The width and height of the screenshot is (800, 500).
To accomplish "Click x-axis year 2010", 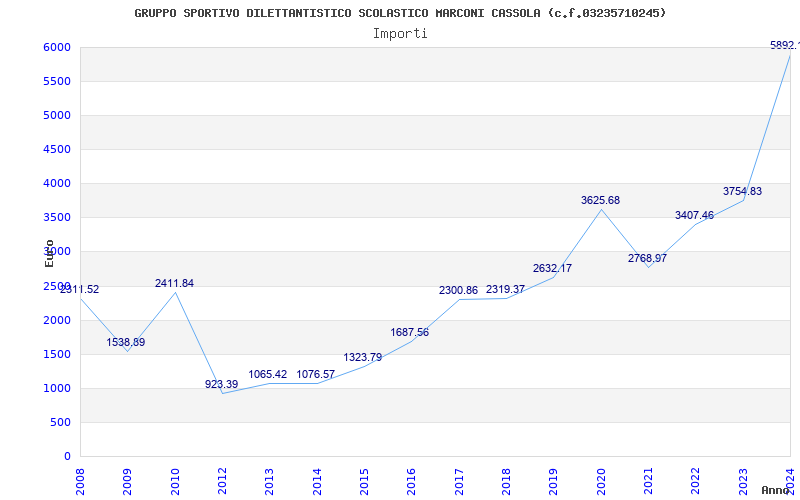I will coord(175,482).
